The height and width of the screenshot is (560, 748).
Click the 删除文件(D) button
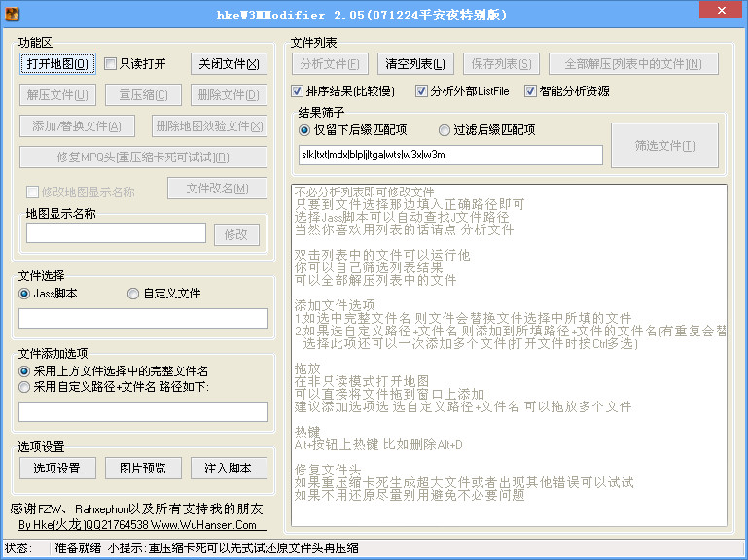(229, 95)
